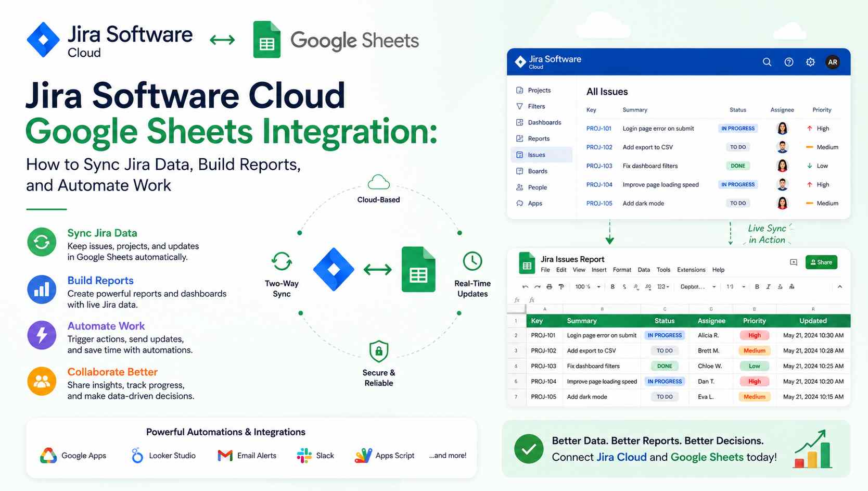This screenshot has height=491, width=868.
Task: Open the font size dropdown
Action: click(736, 287)
